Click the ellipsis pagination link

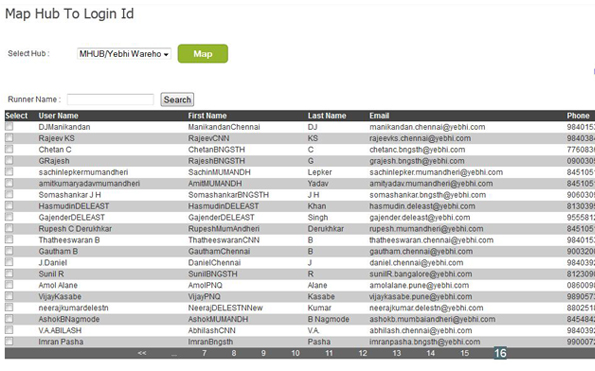tap(174, 354)
